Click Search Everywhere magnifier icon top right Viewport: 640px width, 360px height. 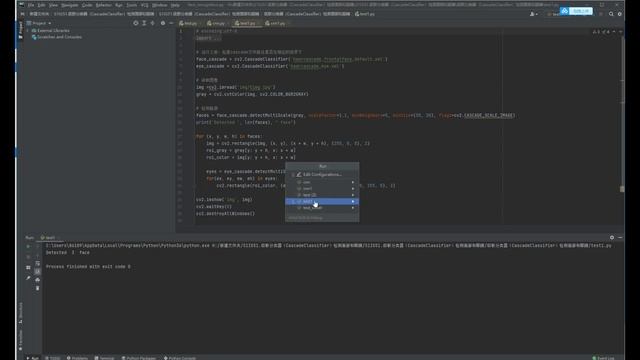pos(611,14)
